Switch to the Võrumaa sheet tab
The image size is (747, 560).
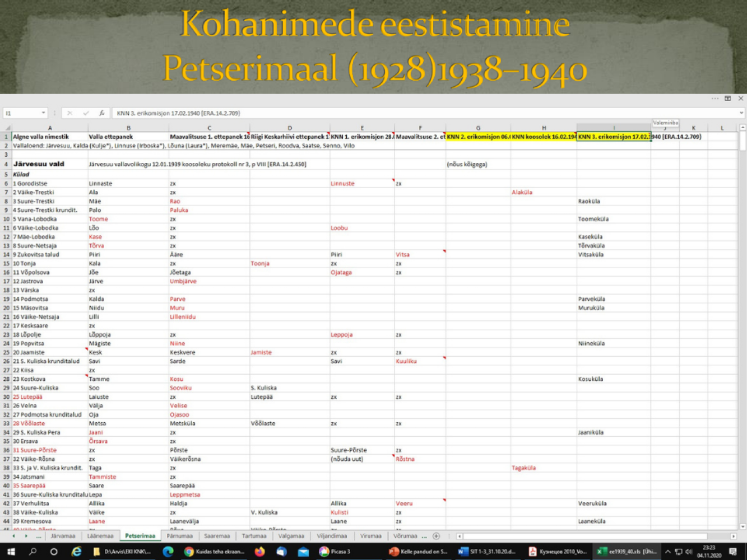pyautogui.click(x=405, y=536)
